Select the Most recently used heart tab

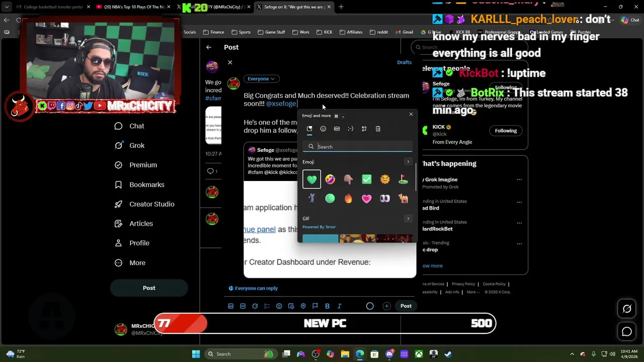[309, 129]
